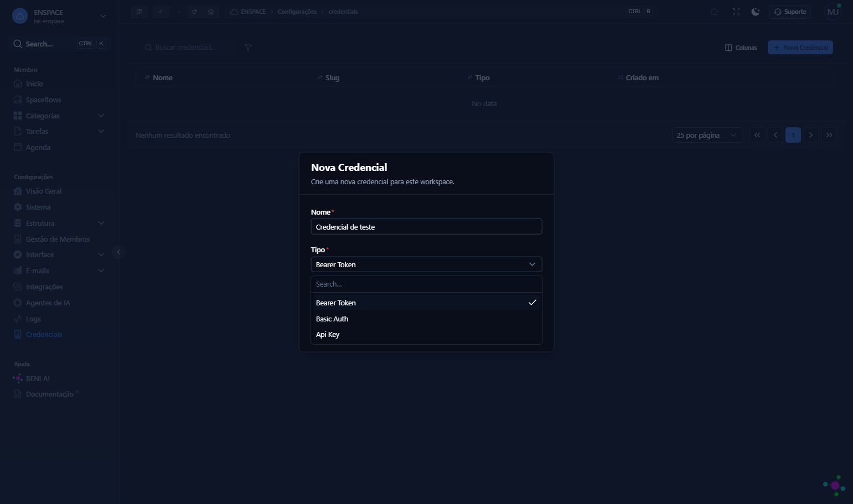Expand Estrutura chevron in sidebar
853x504 pixels.
click(x=101, y=223)
